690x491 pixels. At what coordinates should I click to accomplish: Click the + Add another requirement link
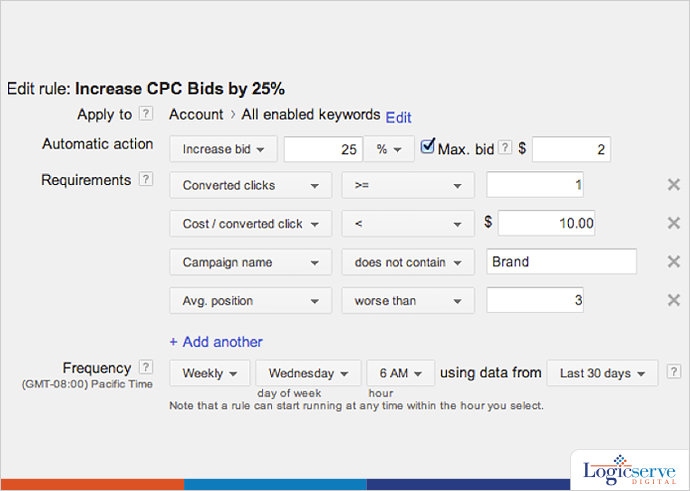tap(216, 342)
